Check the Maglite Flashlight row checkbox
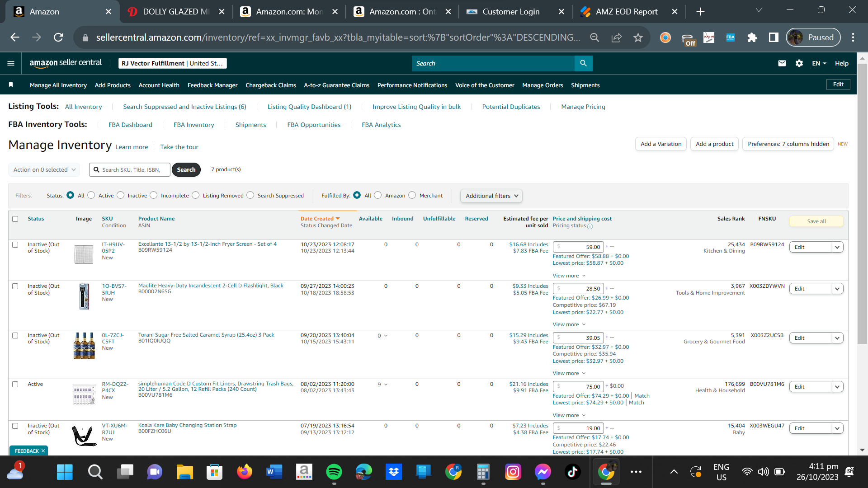The width and height of the screenshot is (868, 488). [15, 286]
